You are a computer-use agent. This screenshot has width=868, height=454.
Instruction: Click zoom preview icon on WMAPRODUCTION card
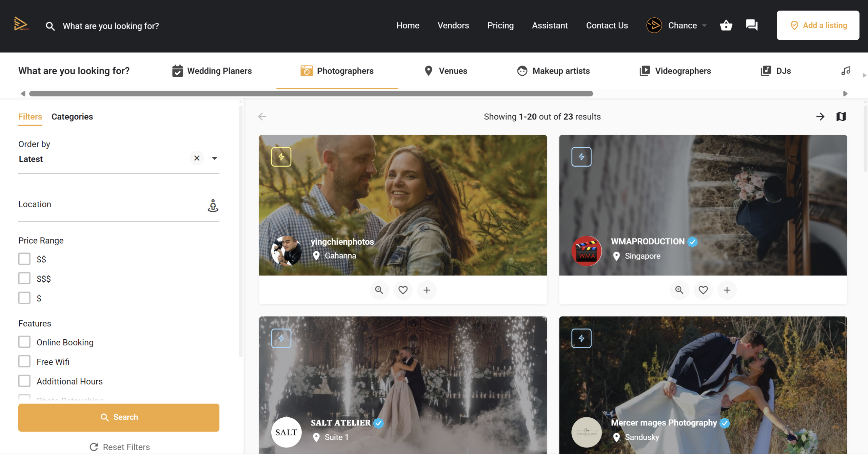click(679, 290)
